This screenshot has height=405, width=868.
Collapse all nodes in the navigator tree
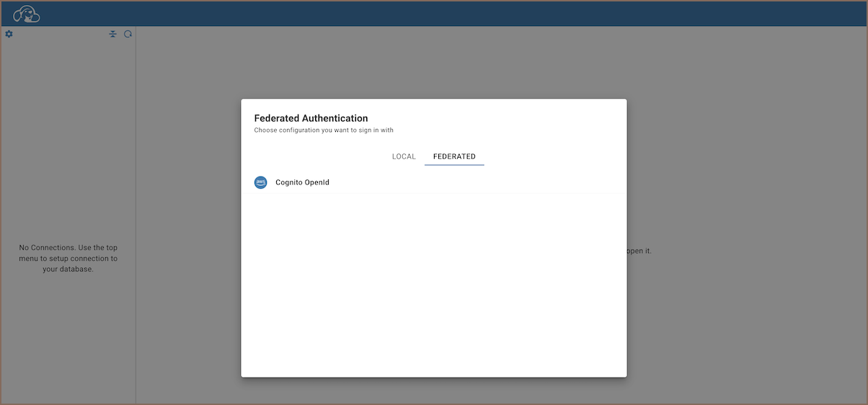pyautogui.click(x=112, y=34)
